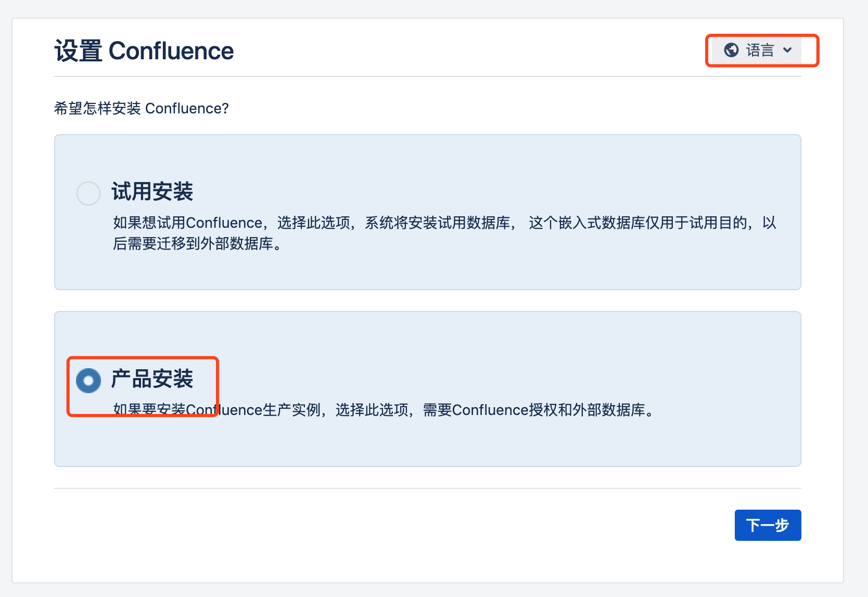Select the 产品安装 radio button
Screen dimensions: 868x597
click(88, 381)
